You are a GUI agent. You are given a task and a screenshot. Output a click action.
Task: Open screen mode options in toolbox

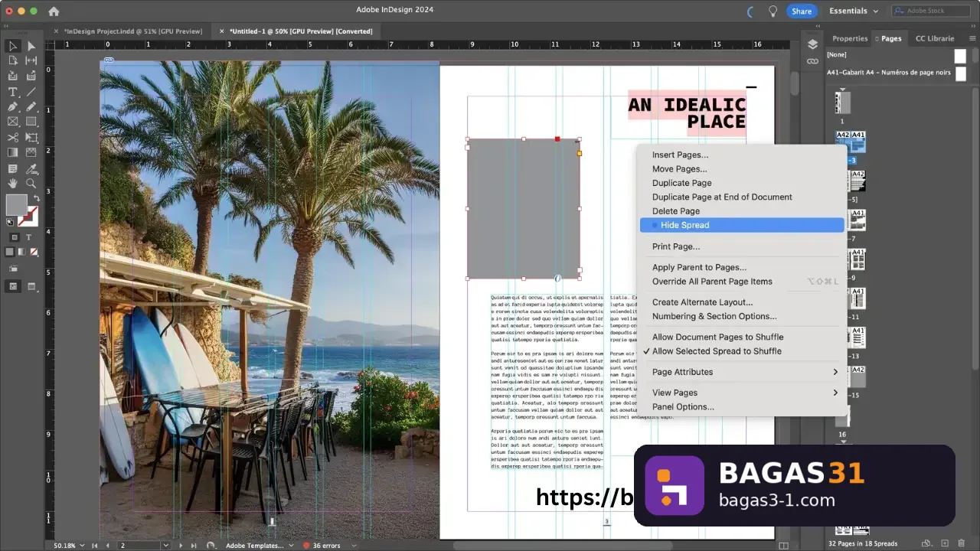[x=31, y=286]
